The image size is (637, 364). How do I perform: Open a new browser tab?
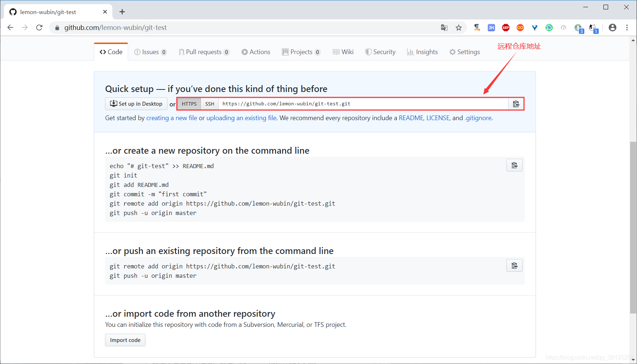point(122,12)
